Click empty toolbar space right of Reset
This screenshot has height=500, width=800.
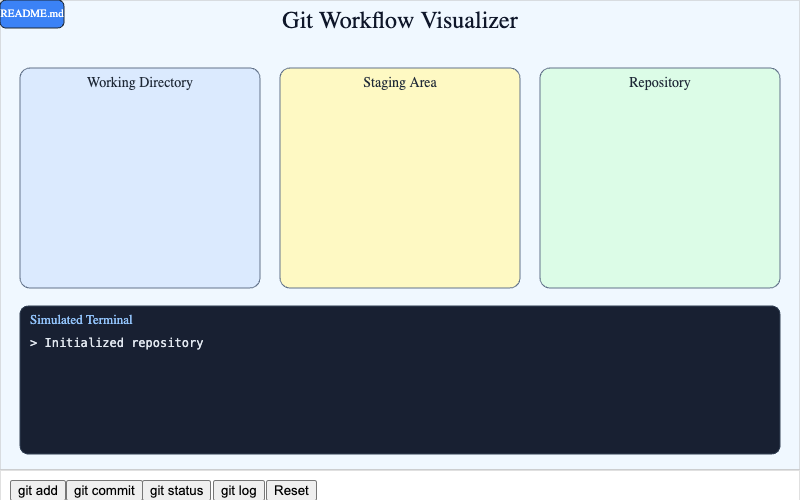pos(550,488)
